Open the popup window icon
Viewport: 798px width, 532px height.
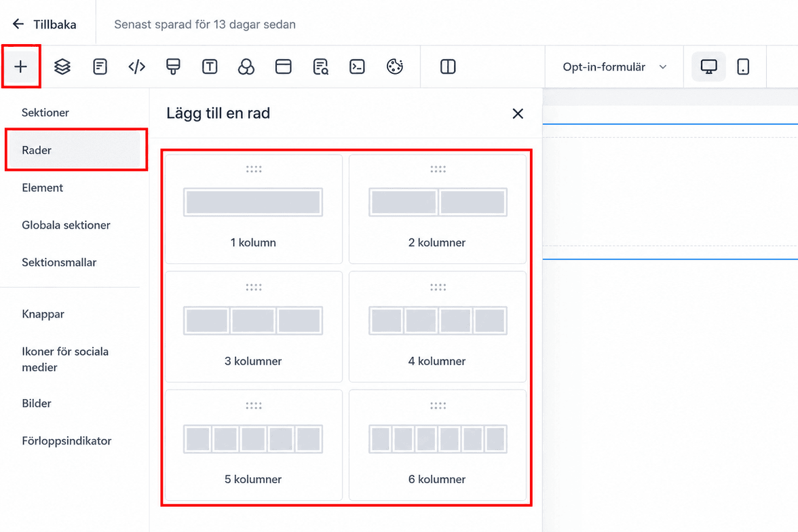[x=283, y=66]
